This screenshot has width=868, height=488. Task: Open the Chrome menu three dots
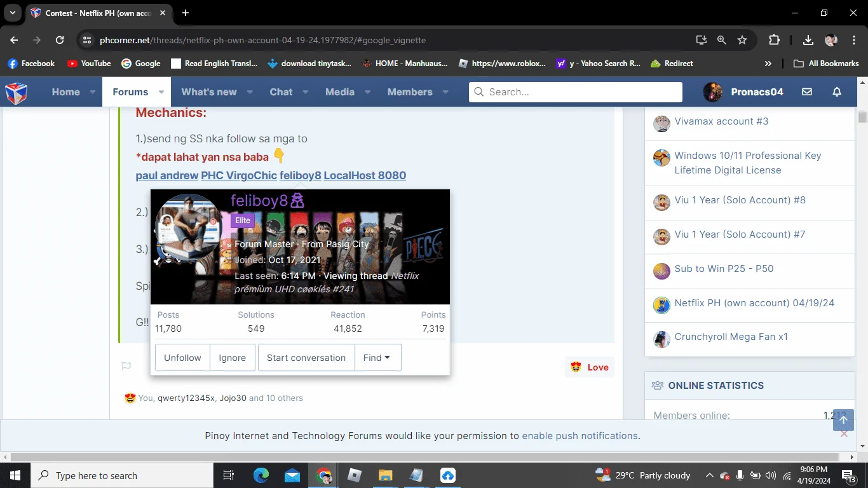click(x=854, y=40)
